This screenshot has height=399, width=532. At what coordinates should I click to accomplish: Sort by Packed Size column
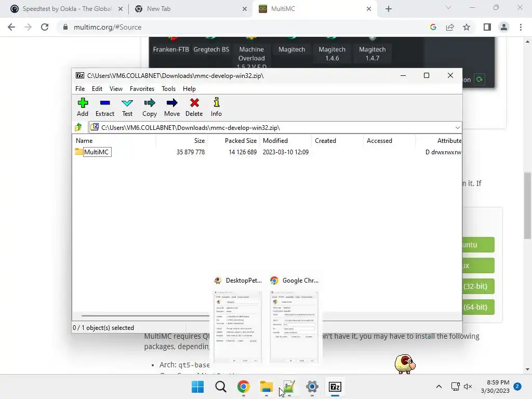click(234, 140)
